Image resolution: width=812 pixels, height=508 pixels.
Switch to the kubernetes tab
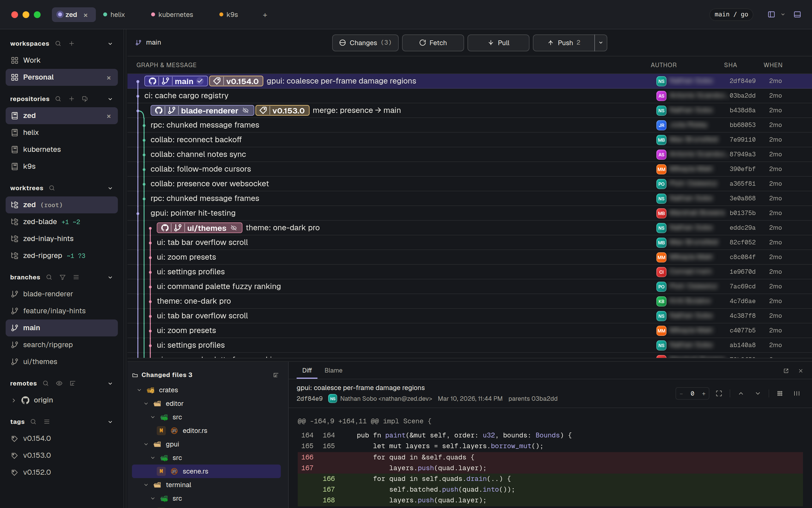172,15
